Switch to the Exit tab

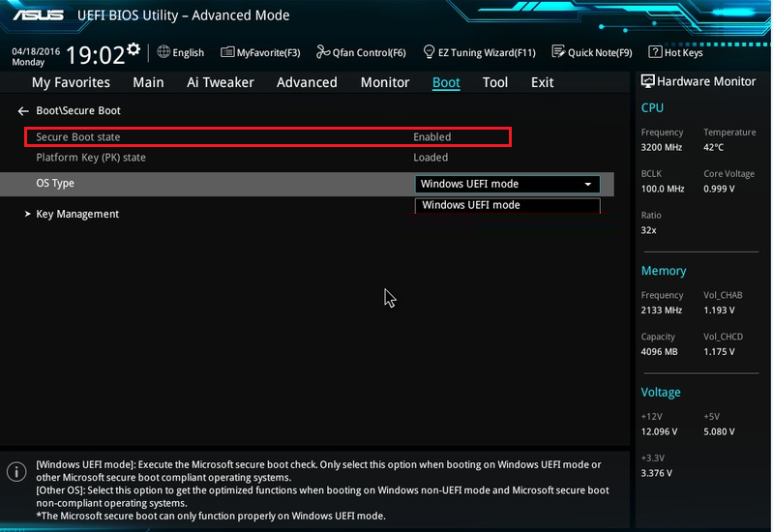[x=543, y=82]
